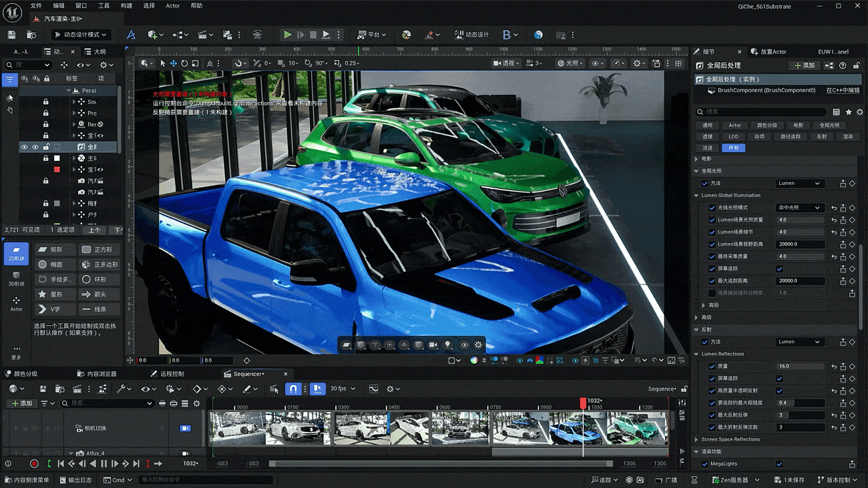This screenshot has width=868, height=488.
Task: Select the rotate tool in viewport toolbar
Action: click(184, 63)
